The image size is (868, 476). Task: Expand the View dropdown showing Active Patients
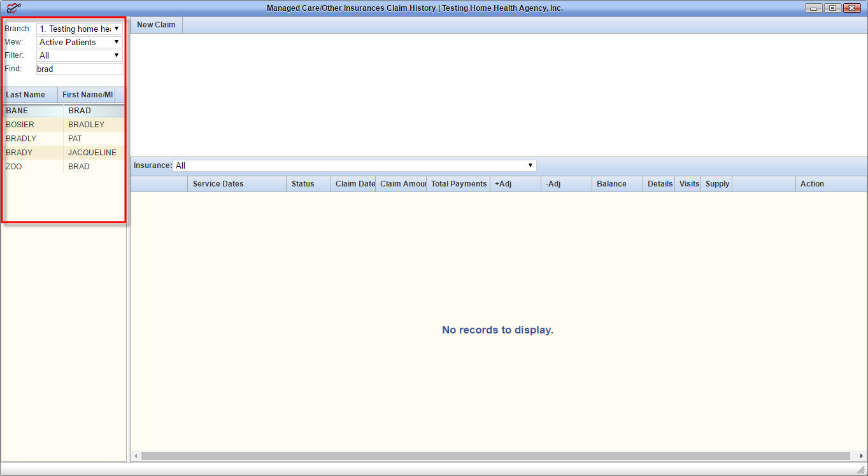80,42
